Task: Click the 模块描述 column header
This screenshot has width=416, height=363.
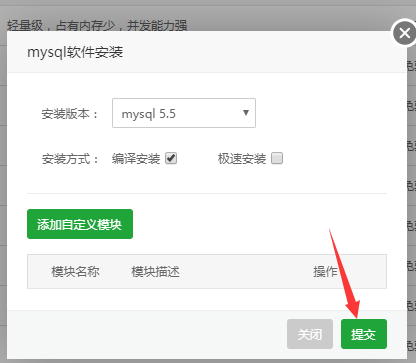Action: point(155,272)
